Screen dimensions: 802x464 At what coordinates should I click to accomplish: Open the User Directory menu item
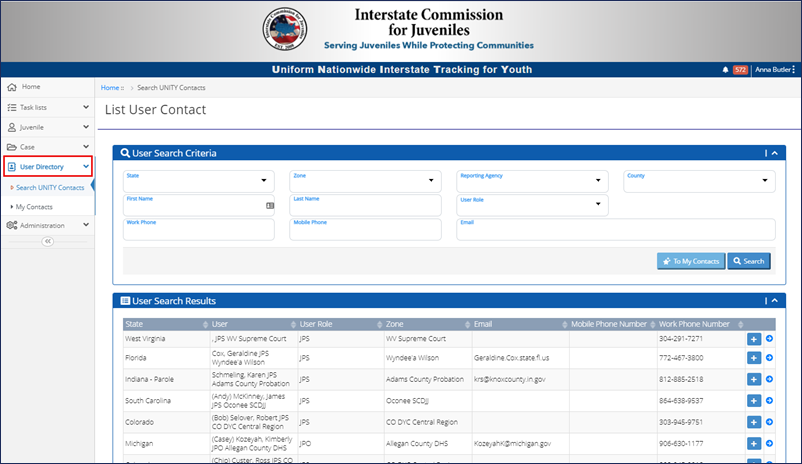coord(48,167)
